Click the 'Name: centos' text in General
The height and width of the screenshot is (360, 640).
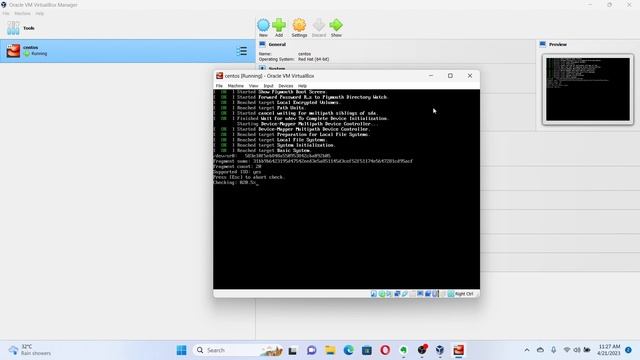click(285, 54)
